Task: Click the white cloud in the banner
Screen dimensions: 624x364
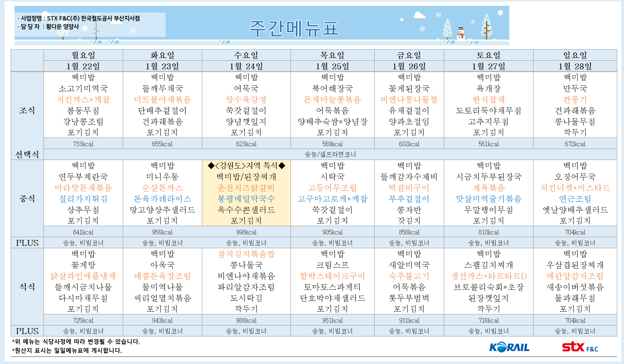Action: tap(419, 15)
